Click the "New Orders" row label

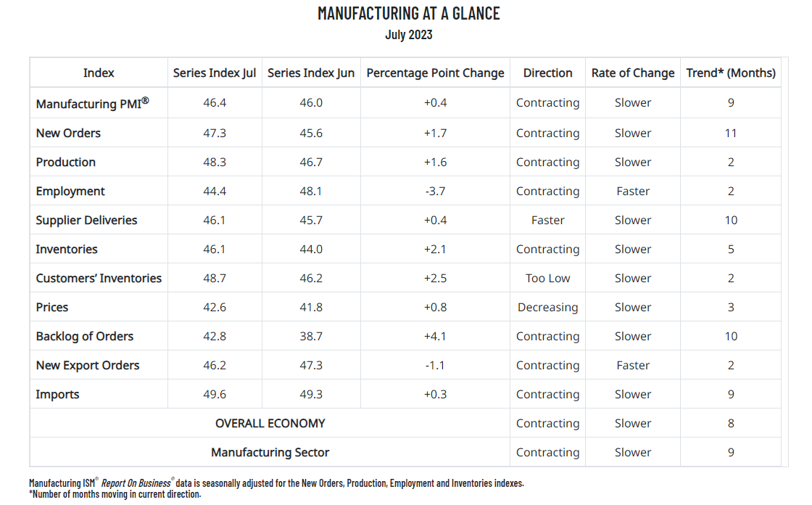(68, 133)
